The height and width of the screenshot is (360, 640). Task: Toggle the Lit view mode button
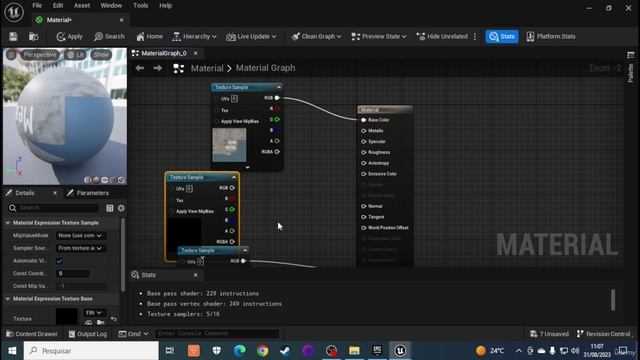(x=76, y=55)
